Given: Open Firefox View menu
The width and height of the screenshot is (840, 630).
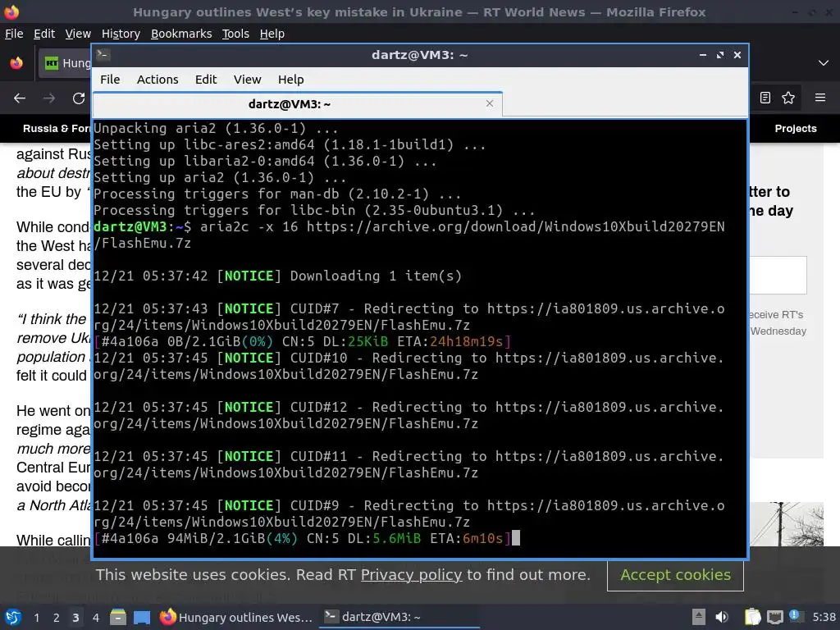Looking at the screenshot, I should (78, 34).
